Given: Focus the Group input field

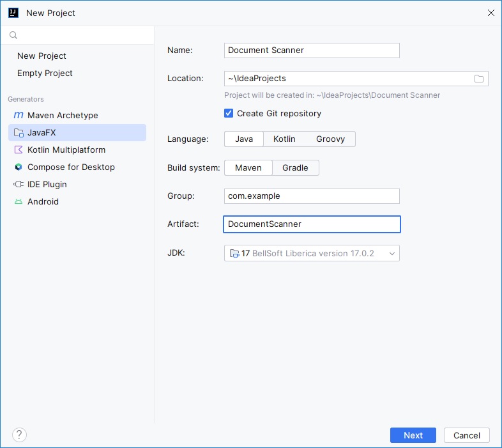Looking at the screenshot, I should coord(312,196).
